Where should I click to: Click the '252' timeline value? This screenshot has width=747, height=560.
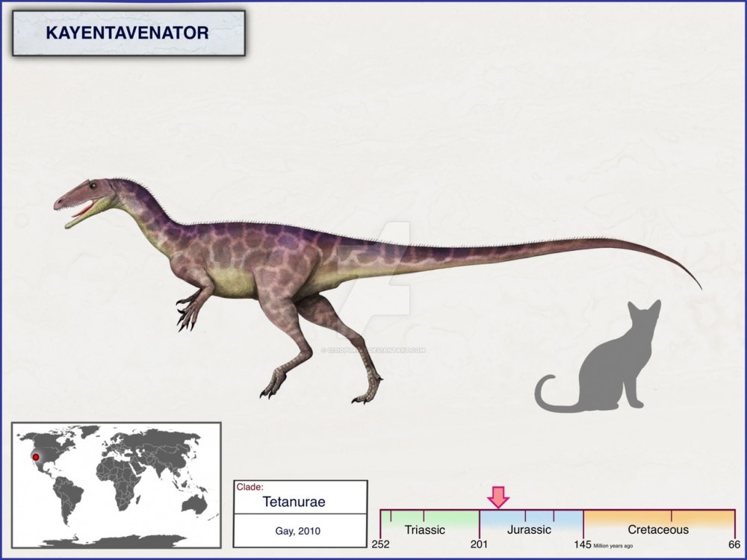coord(381,544)
